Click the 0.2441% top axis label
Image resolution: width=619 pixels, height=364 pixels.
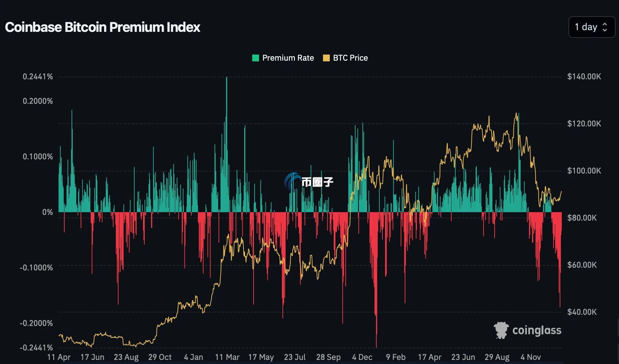38,77
